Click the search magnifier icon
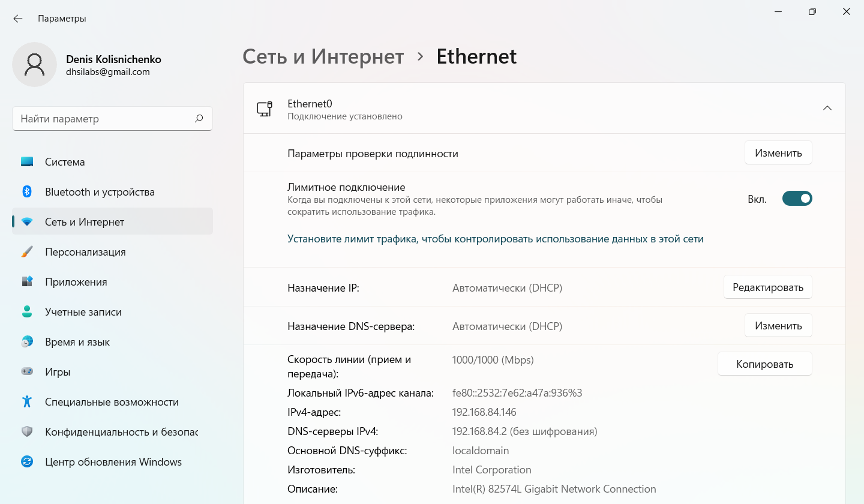Image resolution: width=864 pixels, height=504 pixels. tap(199, 119)
